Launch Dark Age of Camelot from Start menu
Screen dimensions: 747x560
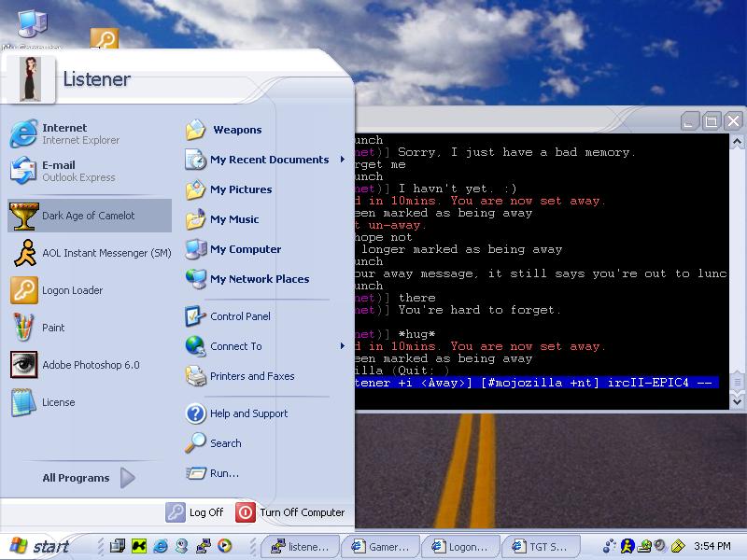(x=88, y=216)
